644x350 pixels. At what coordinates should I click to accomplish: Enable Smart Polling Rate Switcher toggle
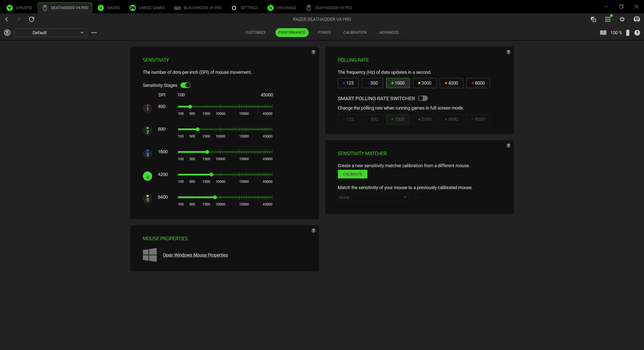423,98
